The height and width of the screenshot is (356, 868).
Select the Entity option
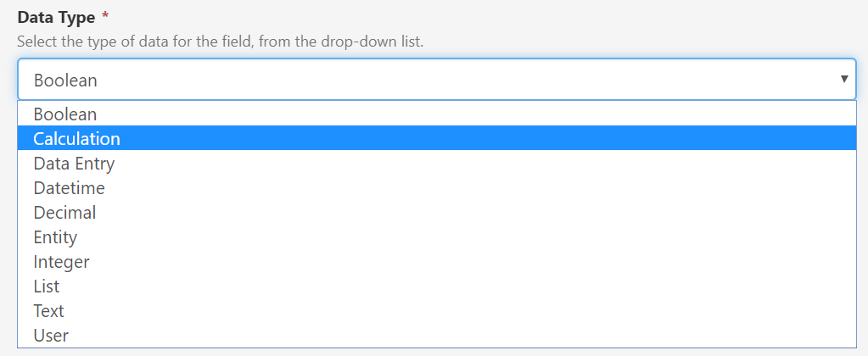(55, 237)
